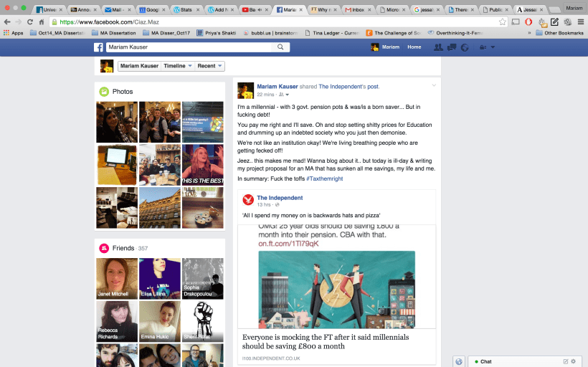588x367 pixels.
Task: Open the on.ft.com link in shared image
Action: (288, 244)
